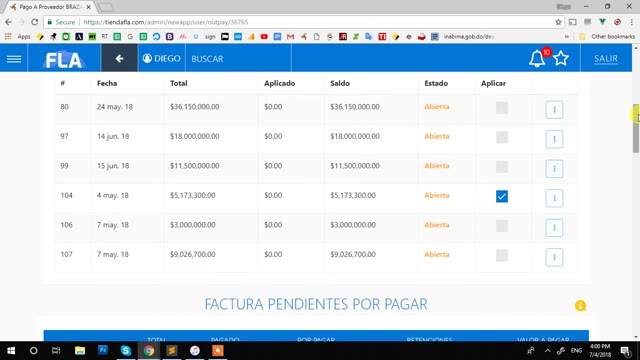
Task: Check Aplicar box for invoice 107
Action: 502,256
